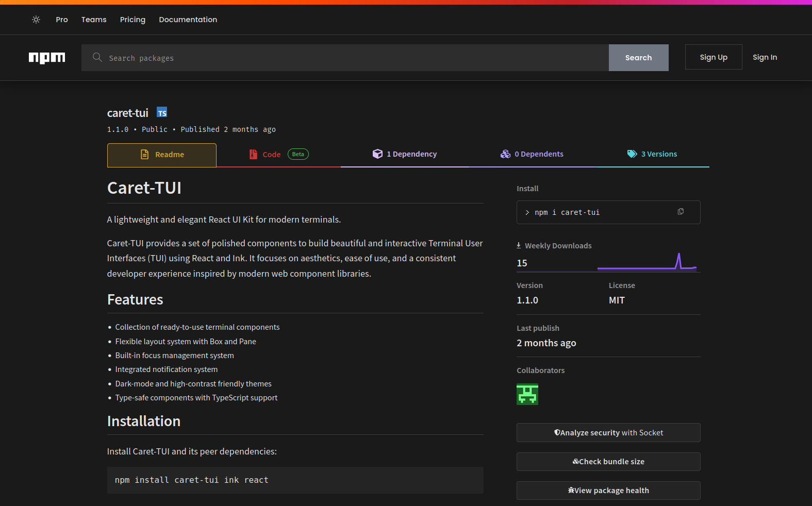Click 'Dark-mode and high-contrast friendly themes' bullet

(x=193, y=384)
